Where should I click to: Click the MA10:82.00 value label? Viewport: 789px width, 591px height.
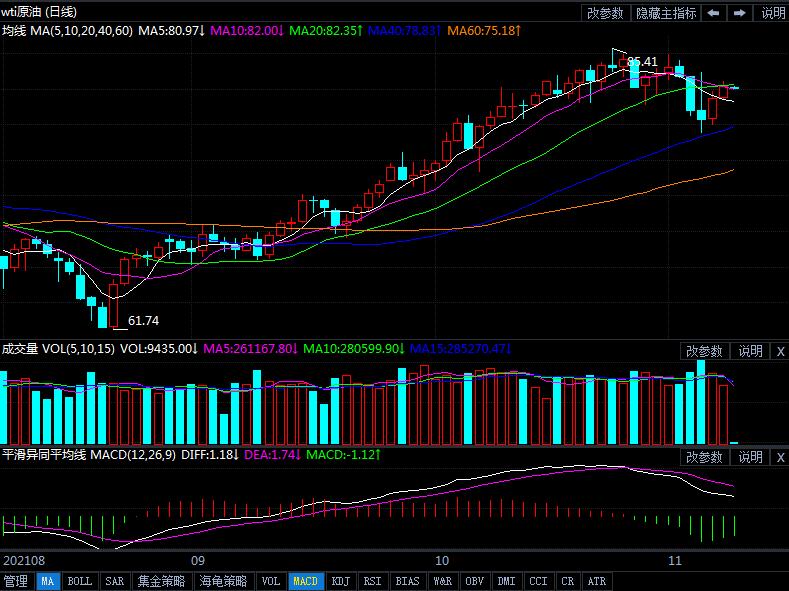[x=247, y=31]
